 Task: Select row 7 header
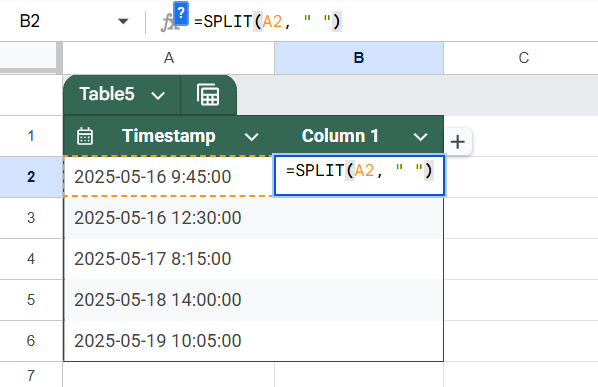[31, 375]
